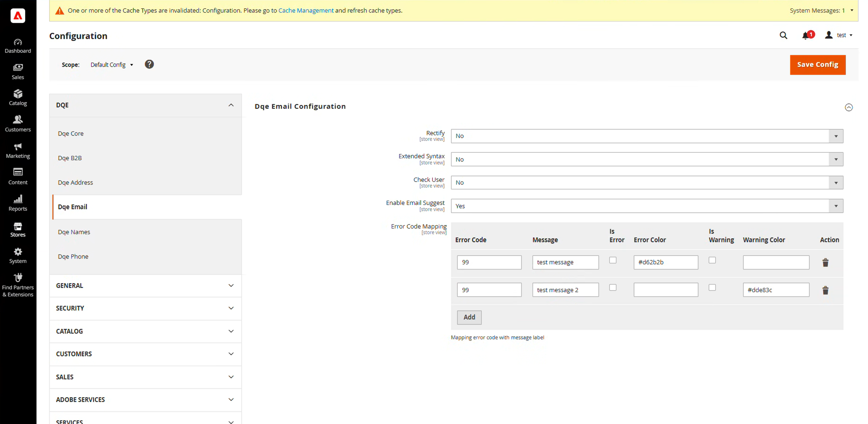The image size is (868, 424).
Task: Expand the CATALOG section
Action: (145, 331)
